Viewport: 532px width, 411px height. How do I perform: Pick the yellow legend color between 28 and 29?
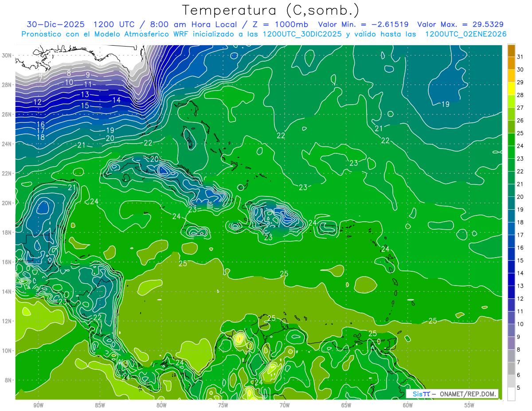[x=511, y=89]
